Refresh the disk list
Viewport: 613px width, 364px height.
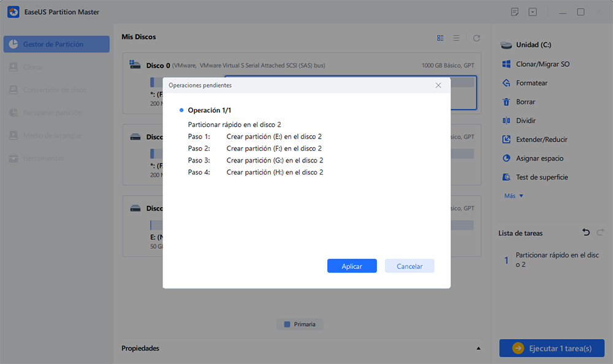pos(476,38)
